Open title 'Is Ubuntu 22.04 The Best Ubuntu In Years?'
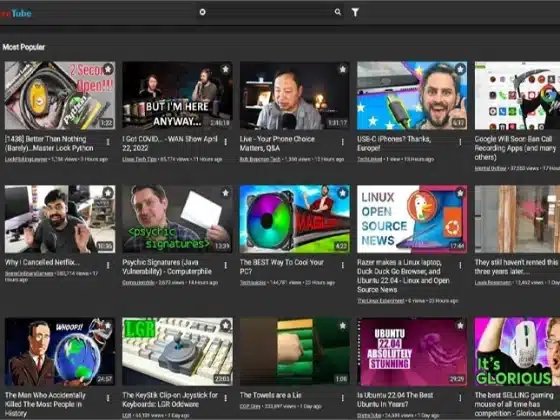This screenshot has height=420, width=560. tap(395, 400)
